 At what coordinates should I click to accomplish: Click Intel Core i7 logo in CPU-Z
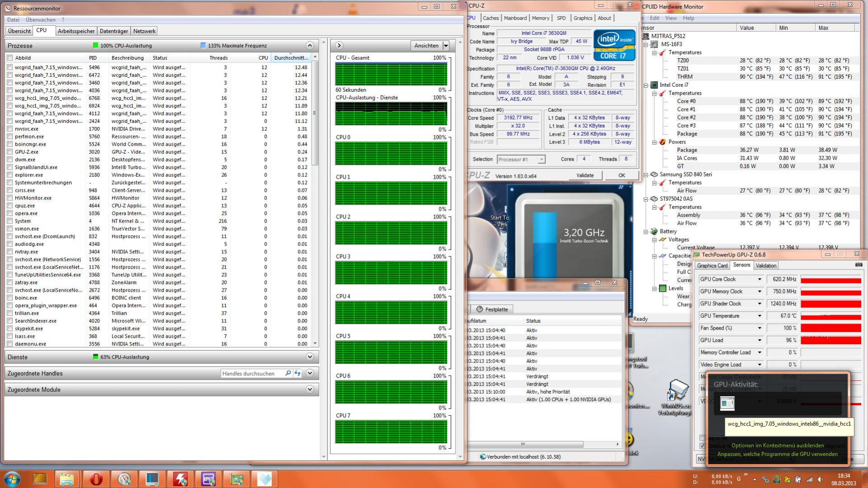[614, 45]
